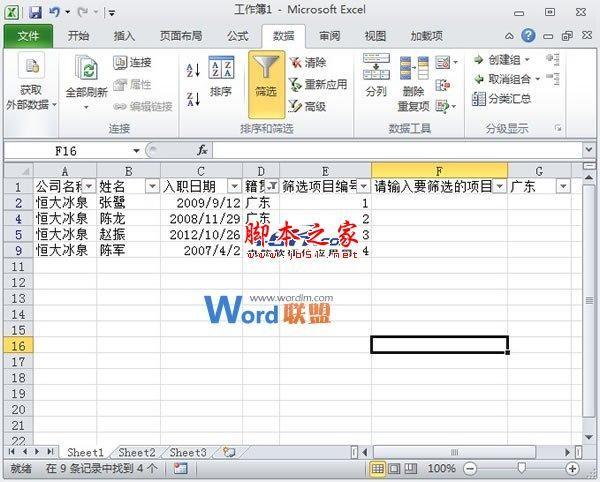Reapply the filter (重新应用)
Image resolution: width=600 pixels, height=482 pixels.
click(x=318, y=84)
